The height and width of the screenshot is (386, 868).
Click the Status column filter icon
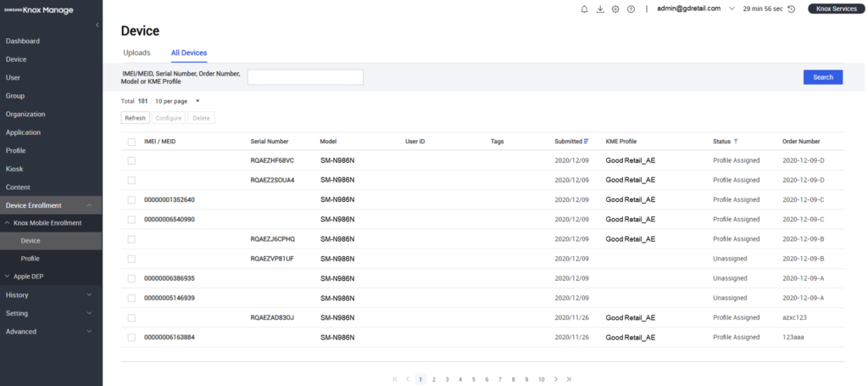coord(736,141)
